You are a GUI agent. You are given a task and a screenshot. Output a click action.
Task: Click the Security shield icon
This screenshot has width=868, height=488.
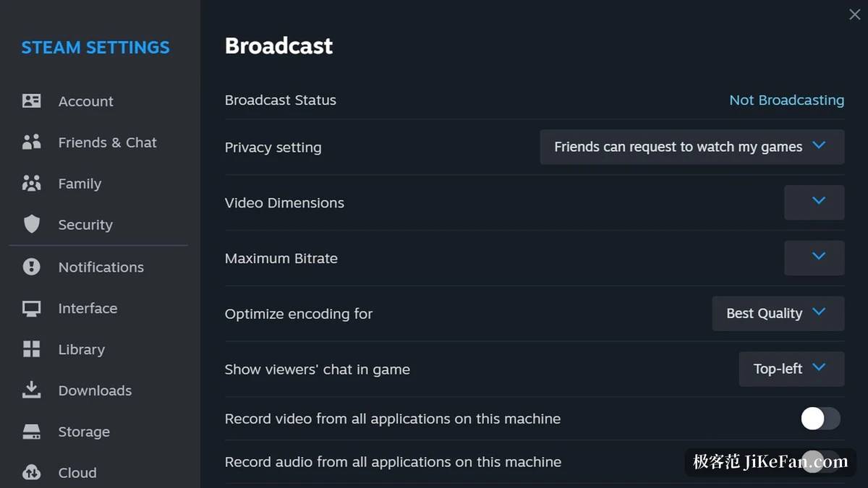(32, 225)
